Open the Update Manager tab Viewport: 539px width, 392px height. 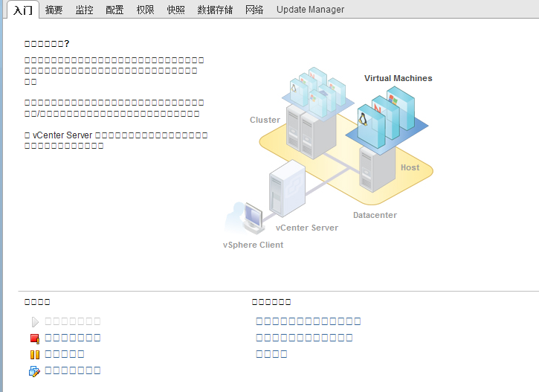[311, 10]
